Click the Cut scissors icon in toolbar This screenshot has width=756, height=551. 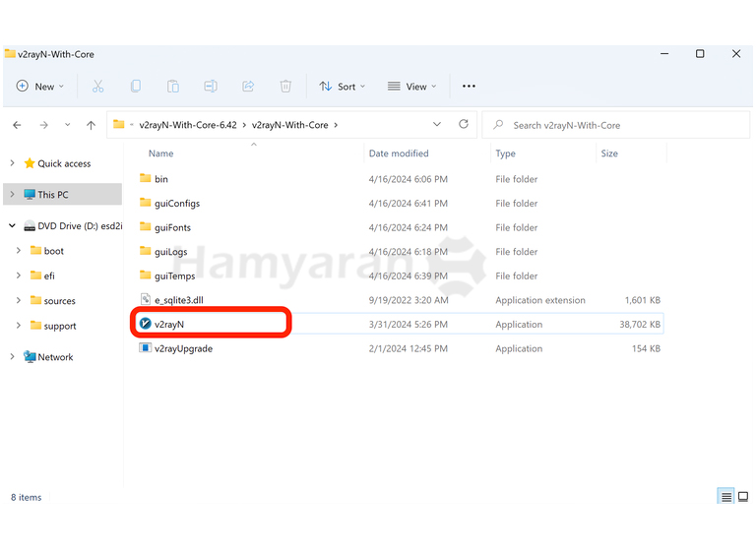(97, 87)
